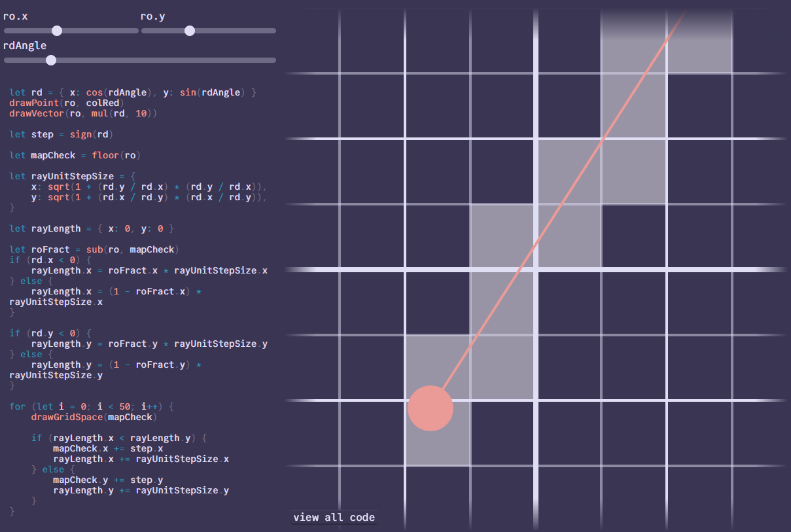Click drawPoint in the code
Viewport: 791px width, 532px height.
(34, 103)
